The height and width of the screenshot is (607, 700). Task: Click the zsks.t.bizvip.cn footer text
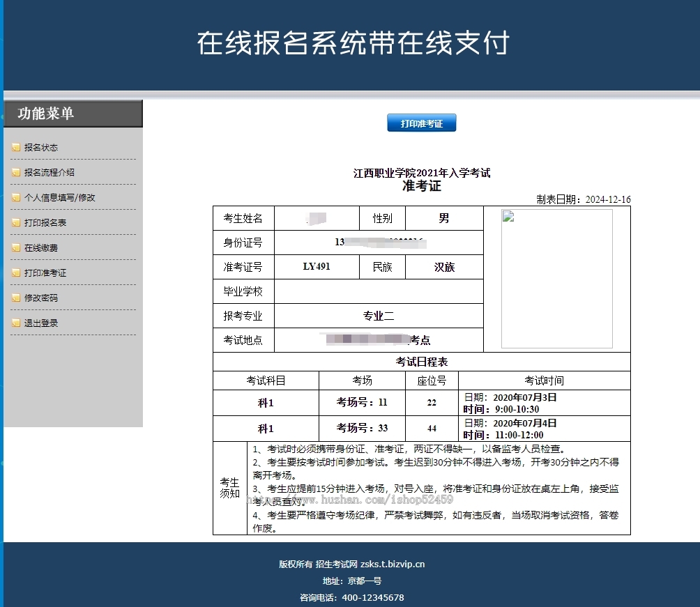(x=393, y=564)
